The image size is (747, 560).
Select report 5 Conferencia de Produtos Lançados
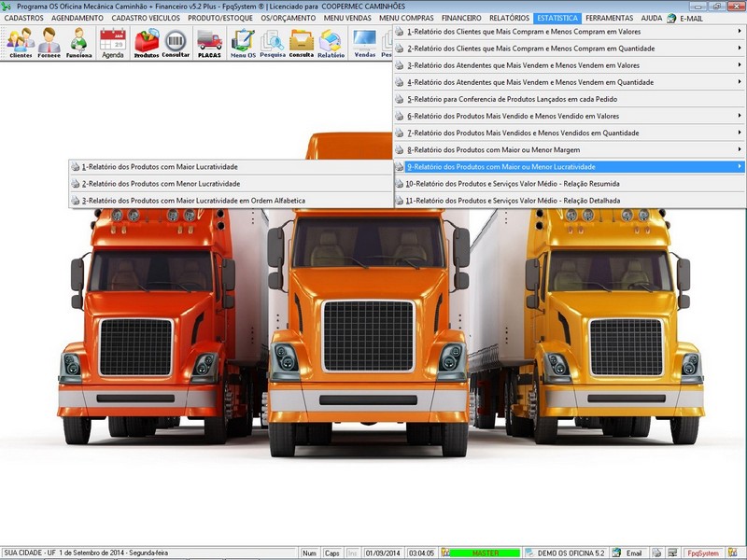point(570,99)
